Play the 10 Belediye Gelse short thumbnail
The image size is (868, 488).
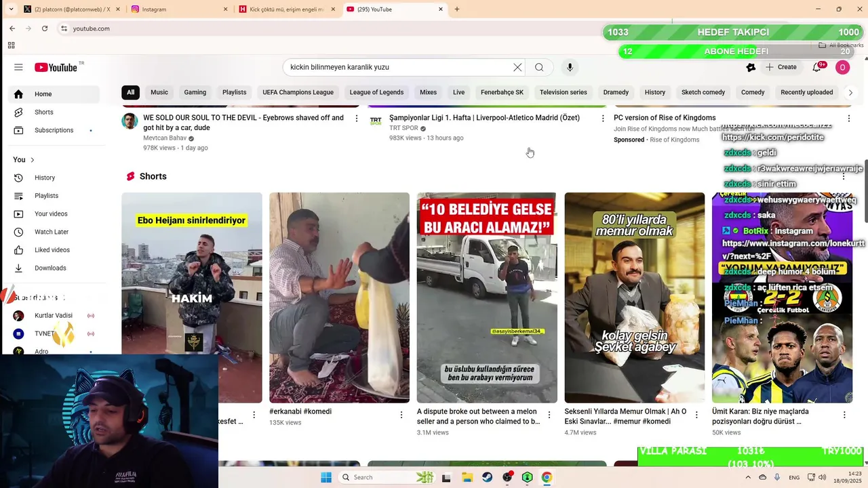coord(487,298)
